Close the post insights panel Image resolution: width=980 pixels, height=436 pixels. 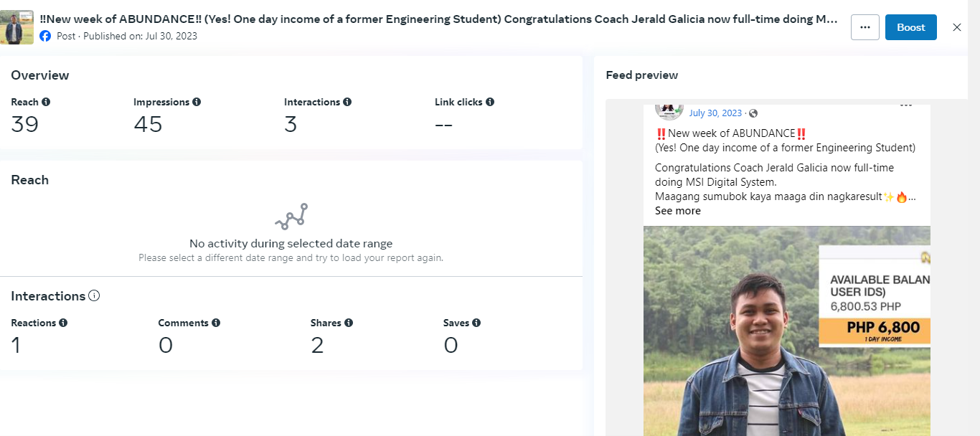957,27
